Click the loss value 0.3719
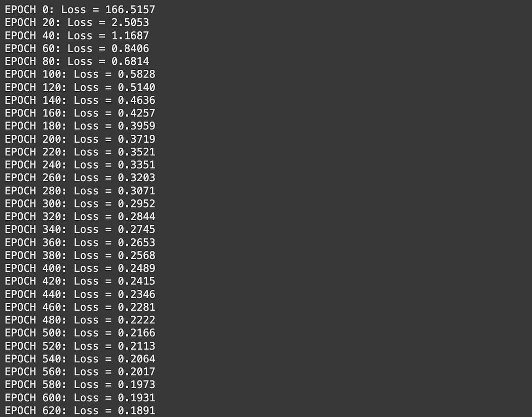532x417 pixels. [137, 139]
